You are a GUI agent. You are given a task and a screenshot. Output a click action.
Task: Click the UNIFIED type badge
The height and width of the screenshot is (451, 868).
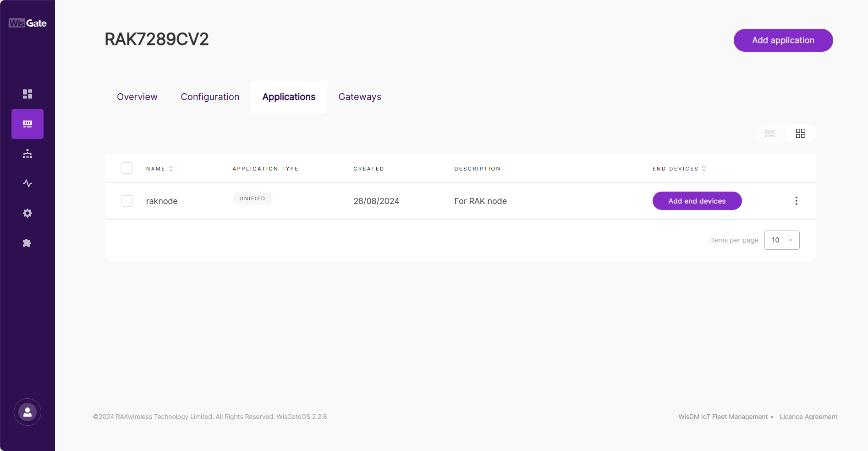(253, 198)
